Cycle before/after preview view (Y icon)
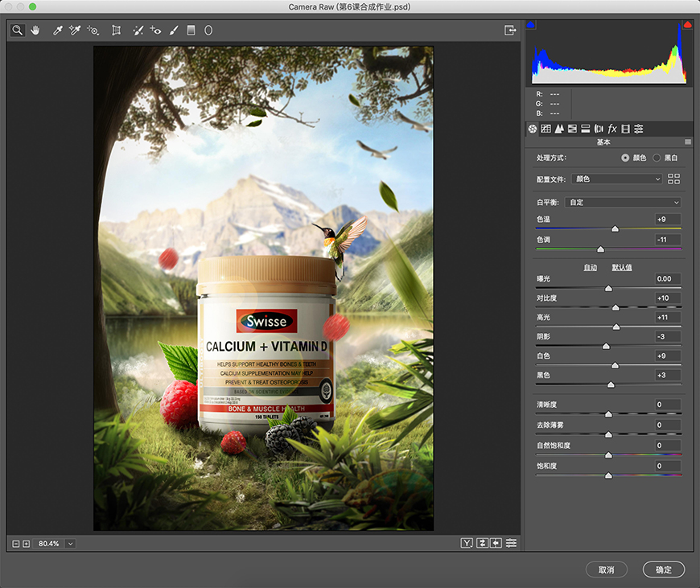 [467, 543]
